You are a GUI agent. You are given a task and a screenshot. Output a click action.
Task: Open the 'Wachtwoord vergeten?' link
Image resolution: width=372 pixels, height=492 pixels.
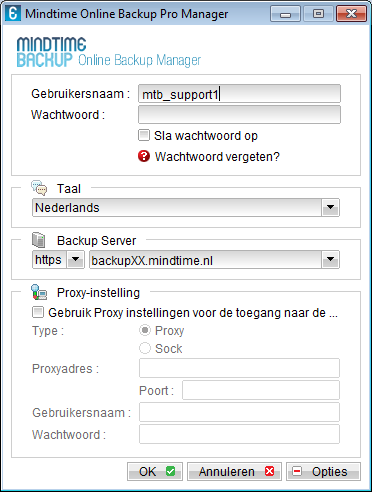pos(217,156)
